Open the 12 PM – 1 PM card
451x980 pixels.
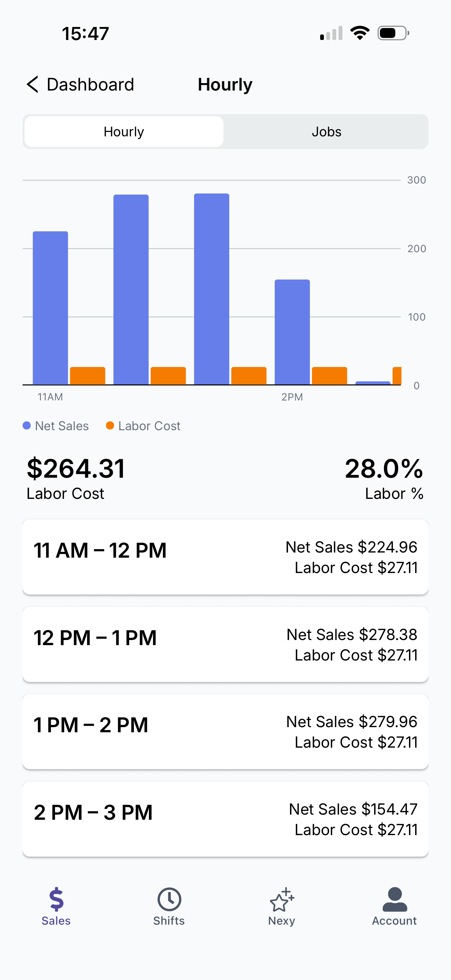point(225,644)
